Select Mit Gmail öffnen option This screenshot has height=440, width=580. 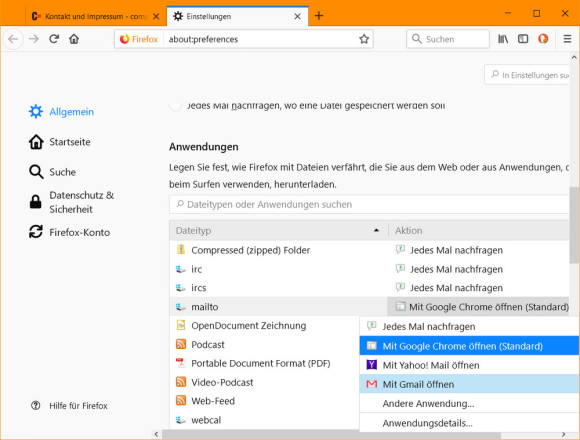(x=469, y=384)
